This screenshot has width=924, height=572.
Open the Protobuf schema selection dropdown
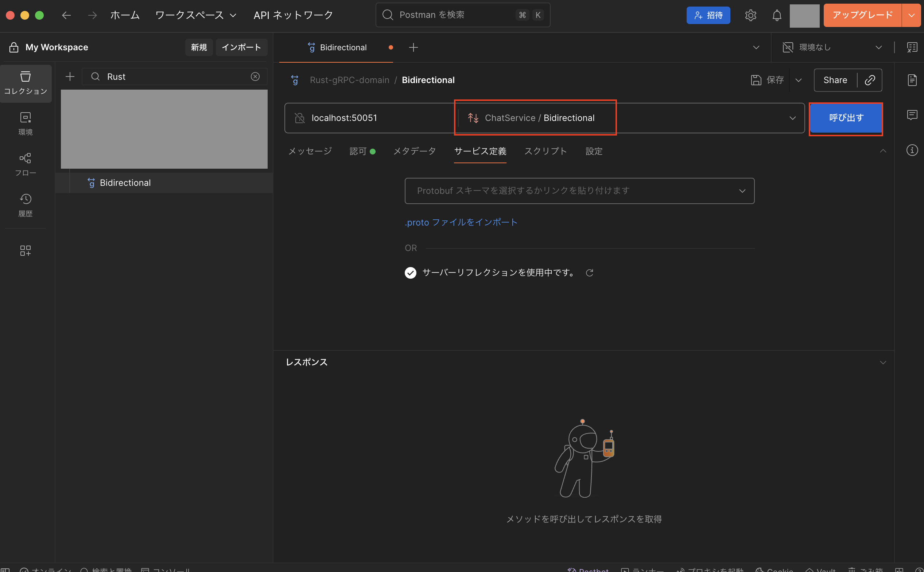tap(579, 191)
